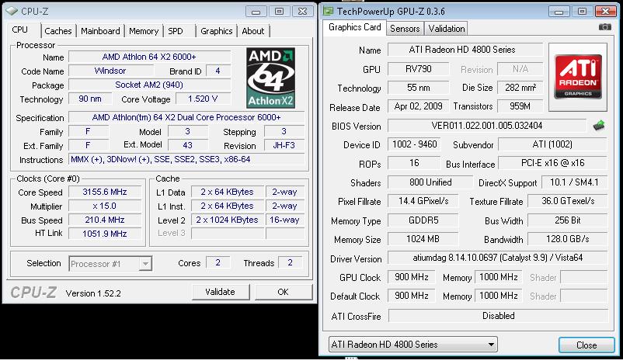623x364 pixels.
Task: Switch to GPU-Z Validation tab
Action: (447, 29)
